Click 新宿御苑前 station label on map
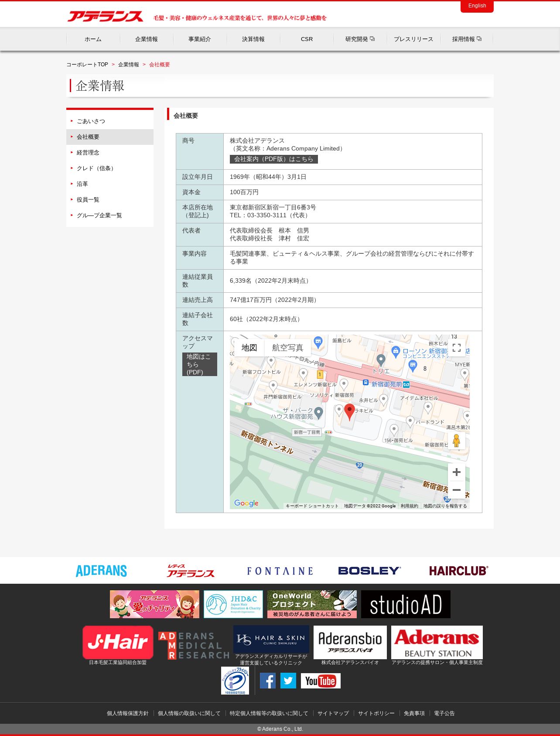Viewport: 560px width, 736px height. (387, 384)
